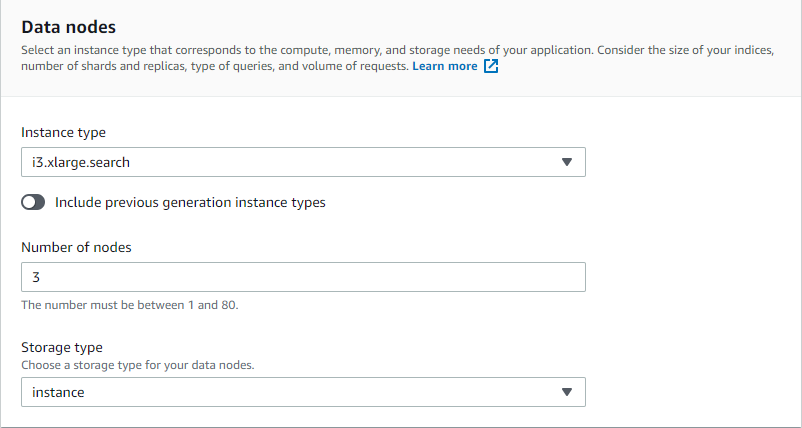Click the 'Instance type' field label
Screen dimensions: 802x428
pyautogui.click(x=63, y=132)
